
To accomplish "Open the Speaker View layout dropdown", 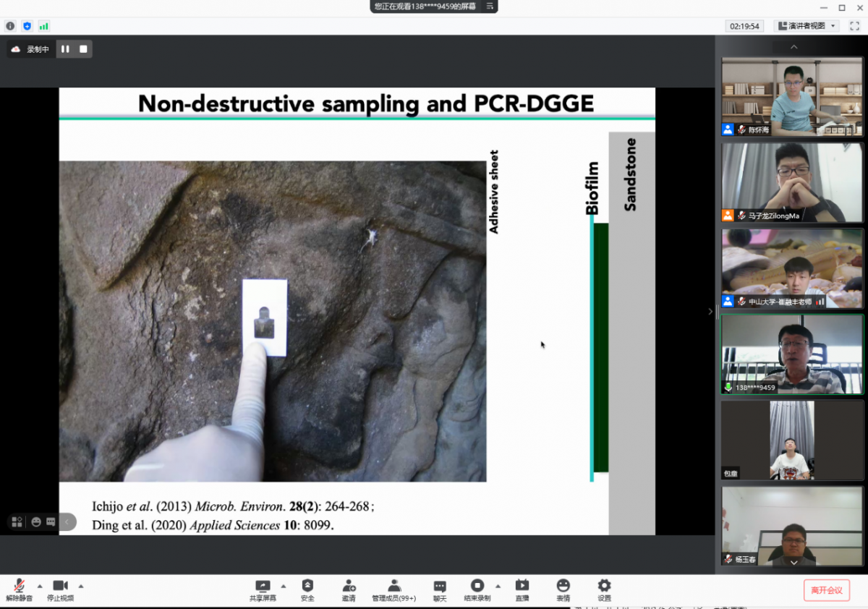I will (x=806, y=26).
